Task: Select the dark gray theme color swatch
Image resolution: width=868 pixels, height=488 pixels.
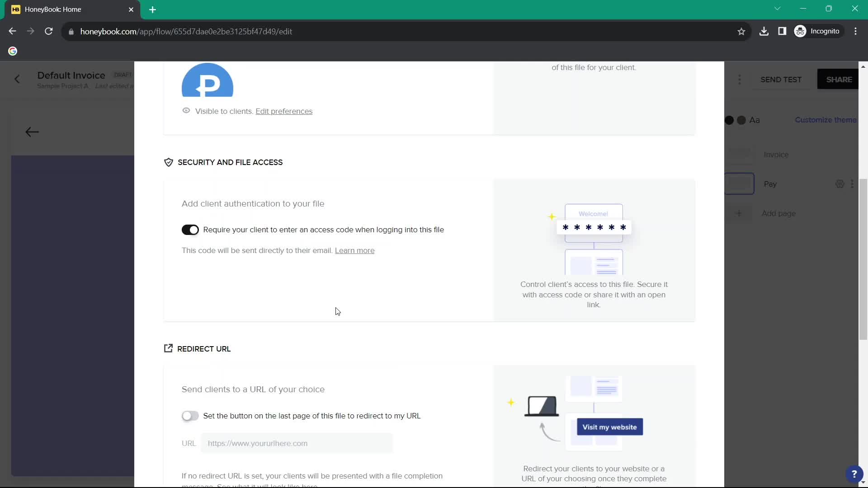Action: pyautogui.click(x=741, y=120)
